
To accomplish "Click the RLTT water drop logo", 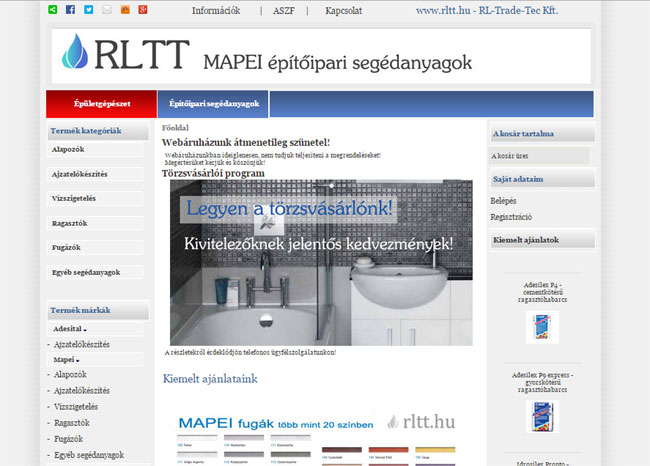I will (x=75, y=51).
